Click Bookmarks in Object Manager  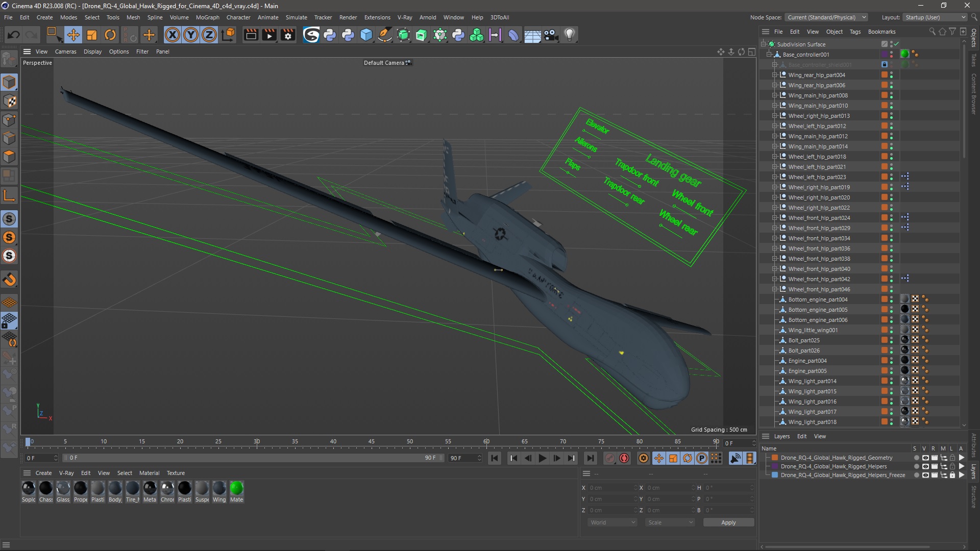pos(881,32)
